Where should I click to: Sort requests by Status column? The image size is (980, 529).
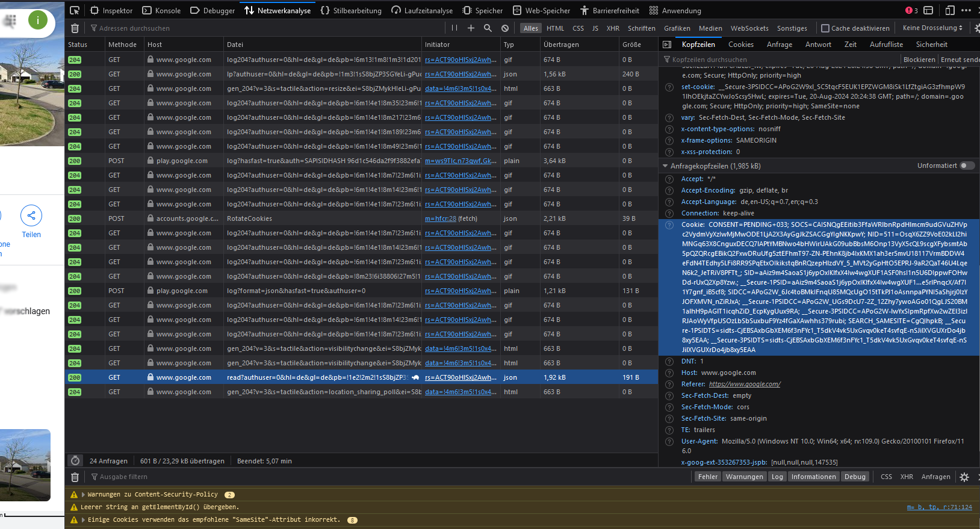pos(84,45)
